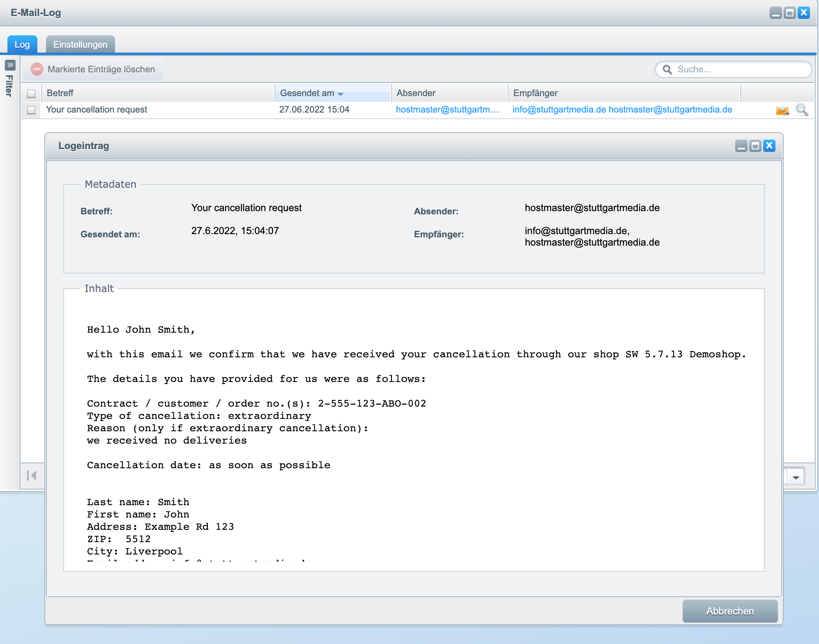819x644 pixels.
Task: Select the 'Your cancellation request' row subject
Action: 97,110
